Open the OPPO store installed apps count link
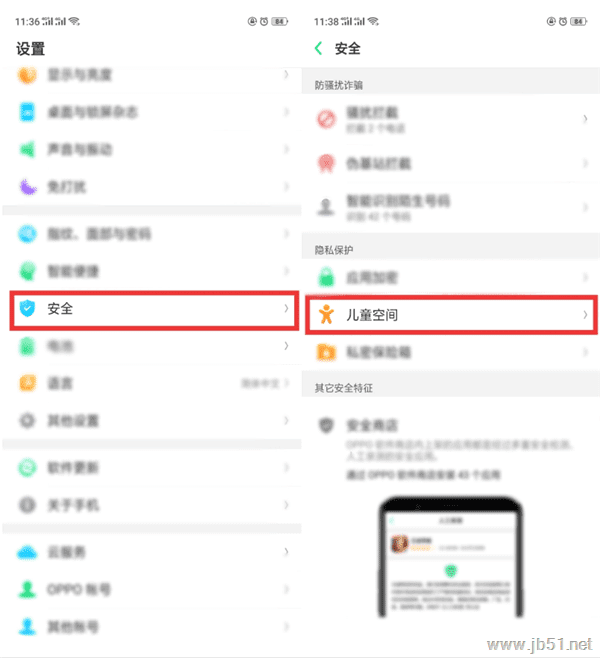The width and height of the screenshot is (600, 658). point(423,475)
